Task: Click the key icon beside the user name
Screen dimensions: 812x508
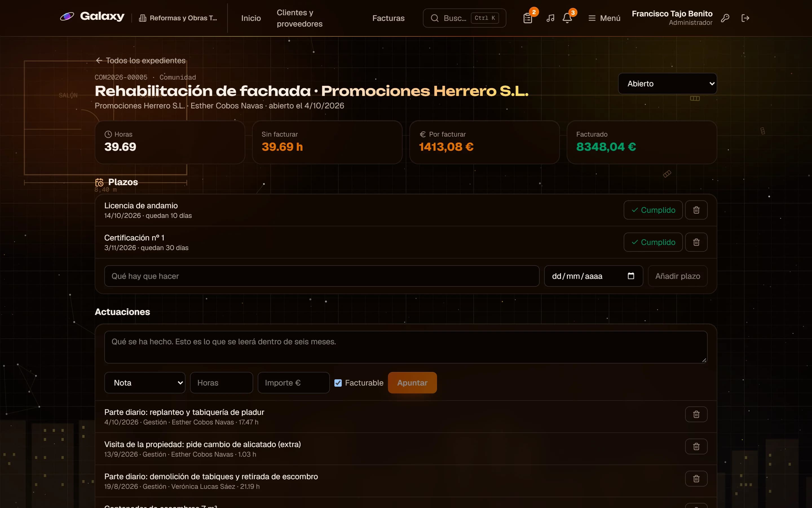Action: click(725, 18)
